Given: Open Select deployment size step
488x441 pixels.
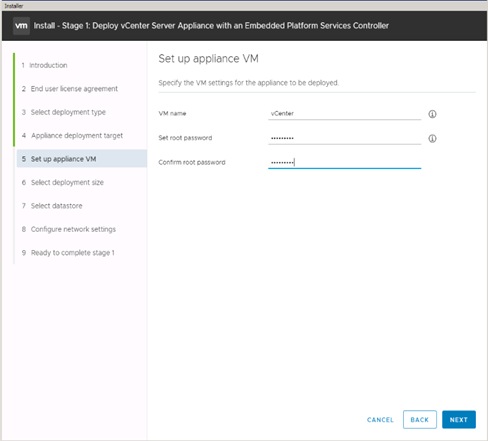Looking at the screenshot, I should [x=63, y=182].
